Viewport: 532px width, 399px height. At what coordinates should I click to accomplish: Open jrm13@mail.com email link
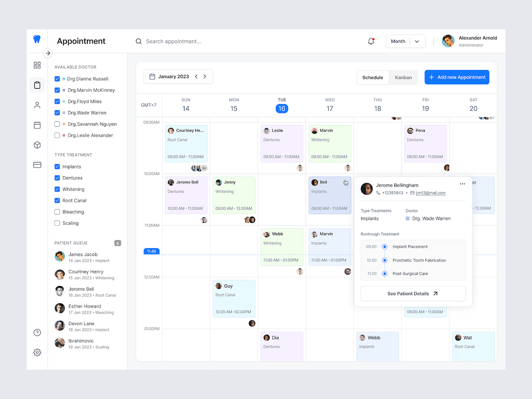(431, 193)
